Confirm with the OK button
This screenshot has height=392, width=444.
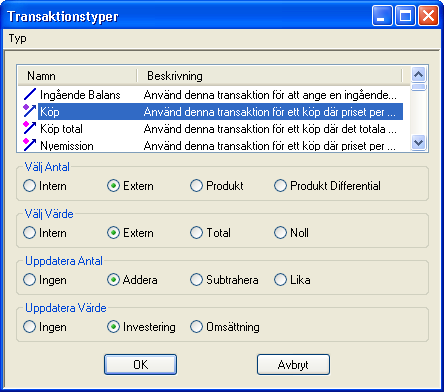pyautogui.click(x=140, y=364)
